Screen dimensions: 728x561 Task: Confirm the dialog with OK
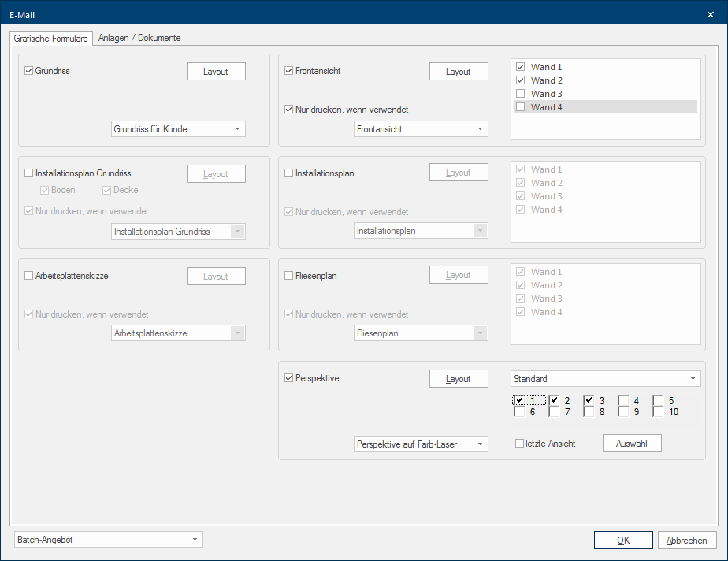(623, 541)
